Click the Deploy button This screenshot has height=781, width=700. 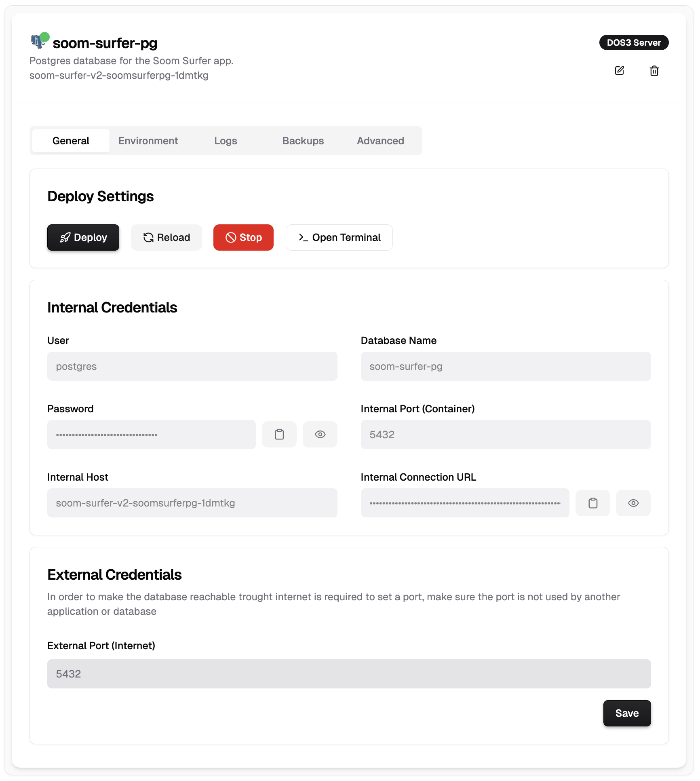[83, 237]
